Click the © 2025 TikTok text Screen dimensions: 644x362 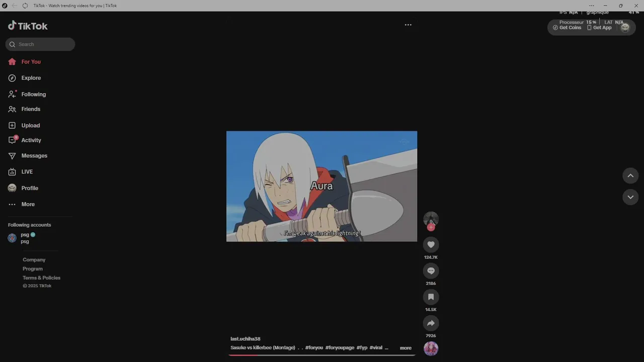37,286
